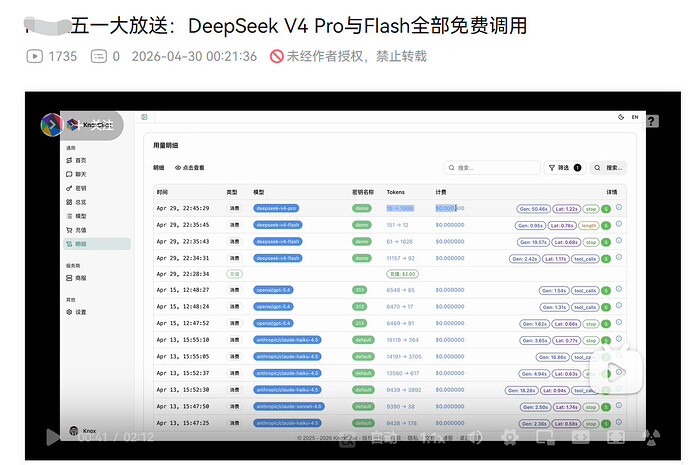Click the yellow length tag
This screenshot has width=690, height=465.
pyautogui.click(x=588, y=226)
